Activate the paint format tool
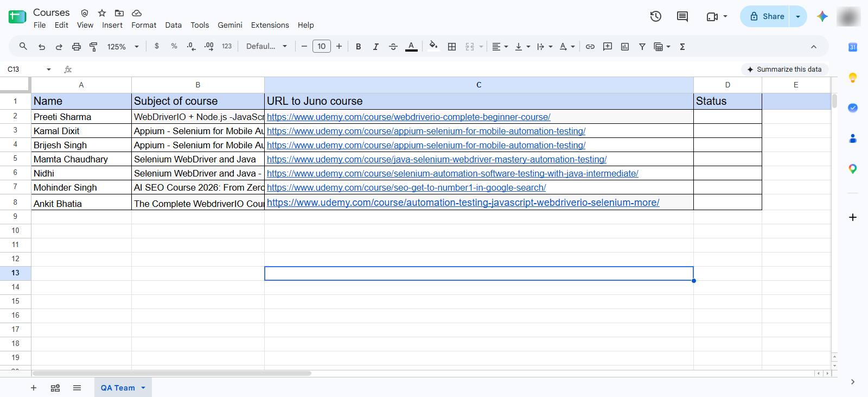The image size is (868, 397). tap(93, 47)
